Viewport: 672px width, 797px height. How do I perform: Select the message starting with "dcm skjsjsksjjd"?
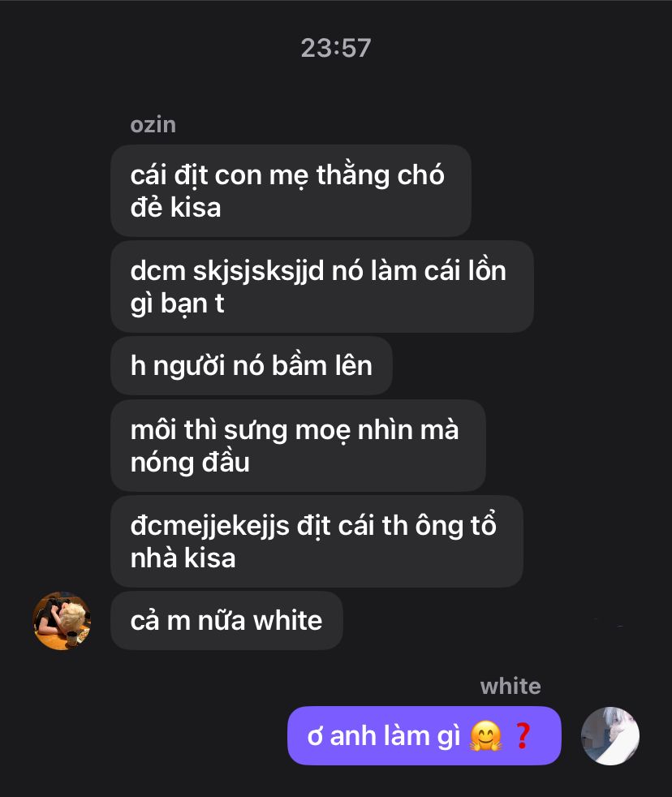tap(321, 286)
